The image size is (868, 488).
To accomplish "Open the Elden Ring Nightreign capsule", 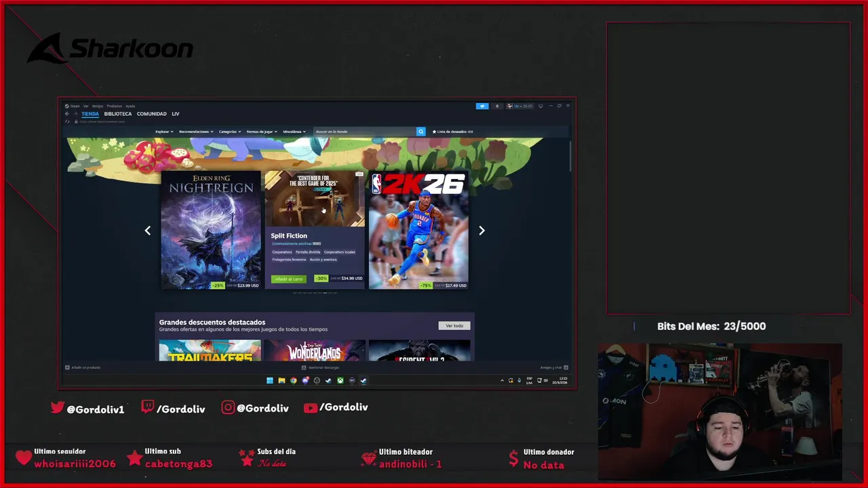I will pyautogui.click(x=211, y=230).
